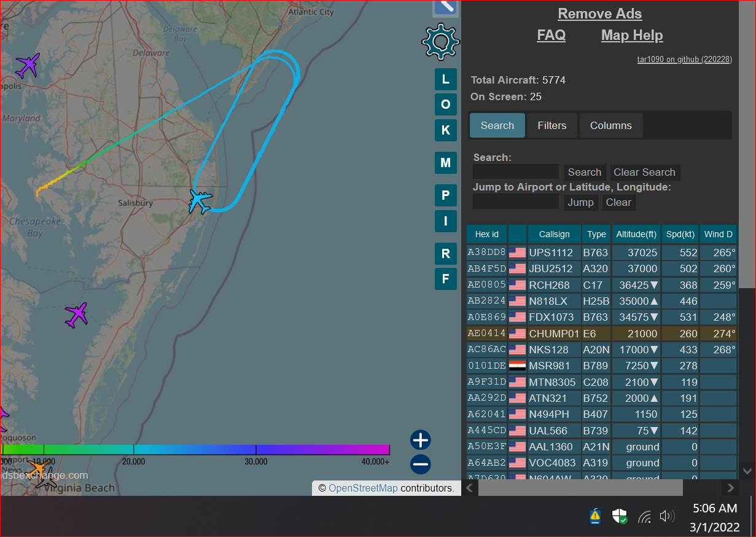Toggle the K map button

click(446, 130)
